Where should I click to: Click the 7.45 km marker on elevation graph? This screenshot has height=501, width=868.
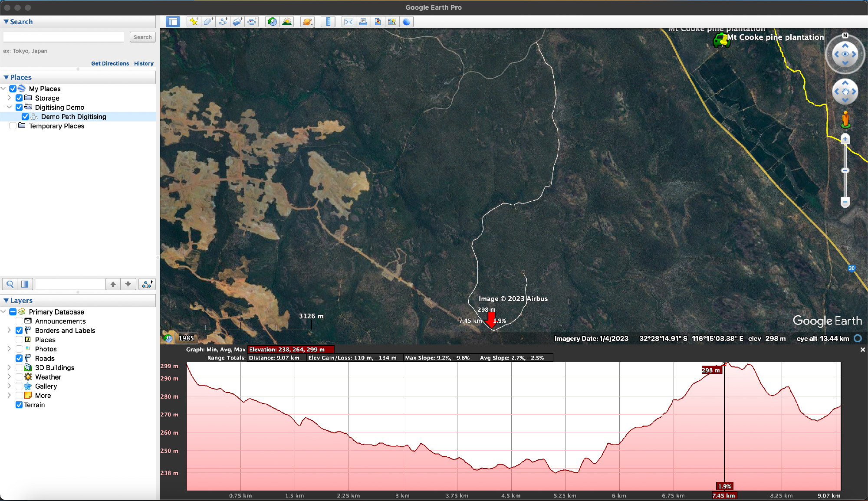tap(723, 495)
